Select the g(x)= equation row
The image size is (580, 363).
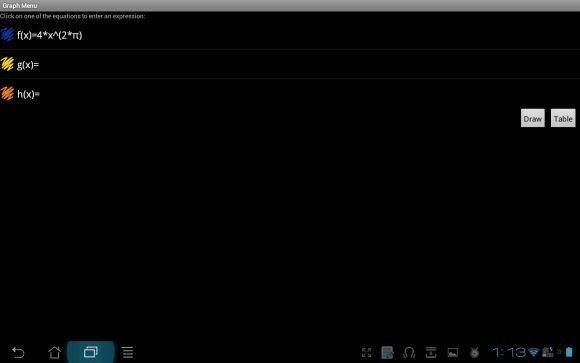(290, 64)
